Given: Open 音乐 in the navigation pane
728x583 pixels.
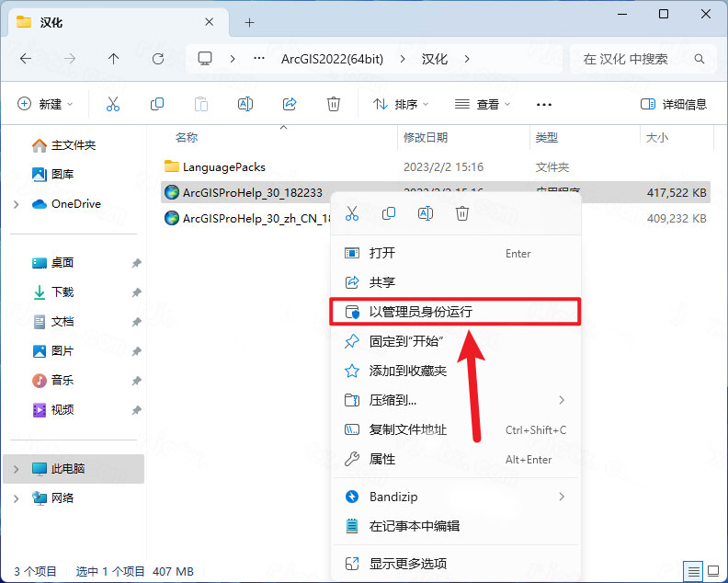Looking at the screenshot, I should pyautogui.click(x=53, y=380).
